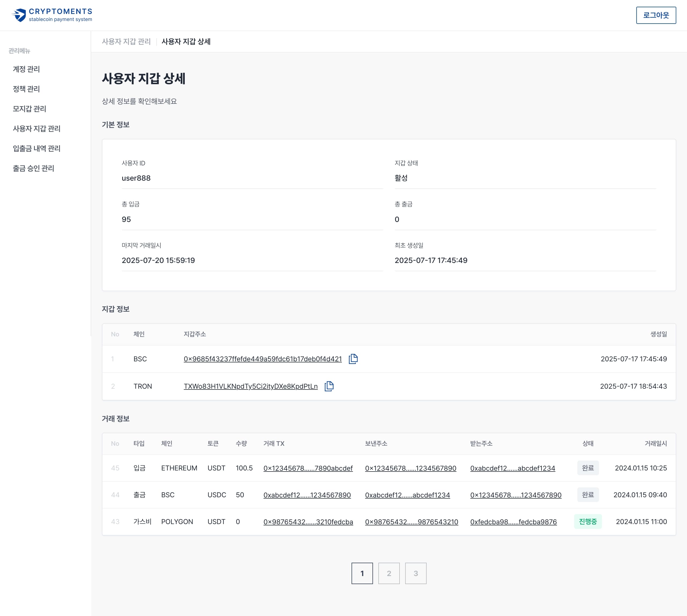Open 입출금 내역 관리 menu

pos(36,149)
